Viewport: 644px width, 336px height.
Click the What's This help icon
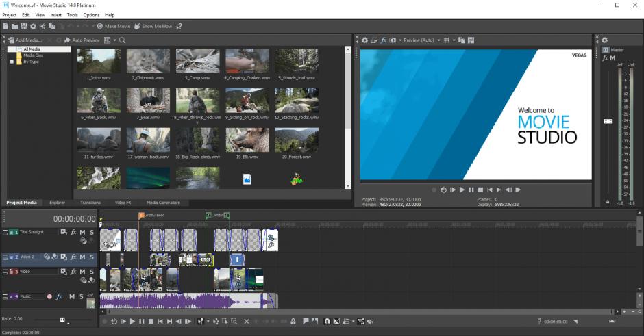tap(179, 26)
